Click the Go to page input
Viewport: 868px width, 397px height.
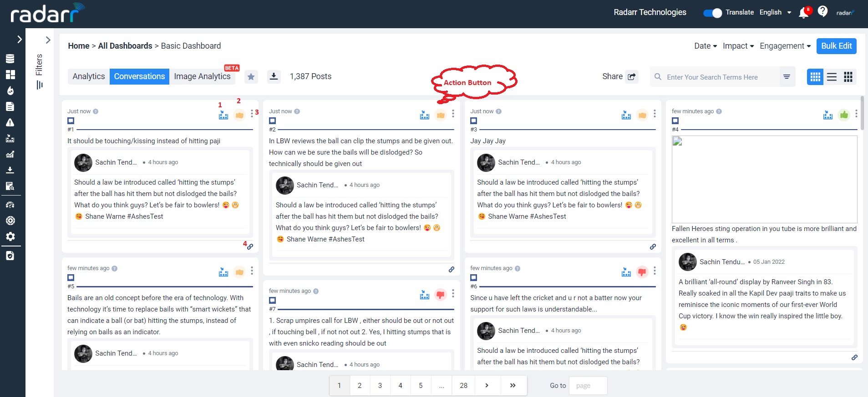[588, 386]
